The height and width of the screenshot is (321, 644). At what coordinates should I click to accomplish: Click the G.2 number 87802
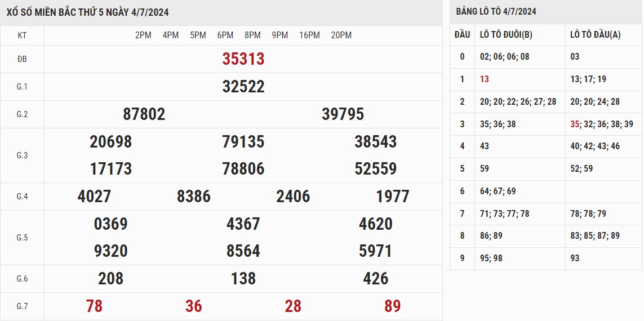click(144, 114)
